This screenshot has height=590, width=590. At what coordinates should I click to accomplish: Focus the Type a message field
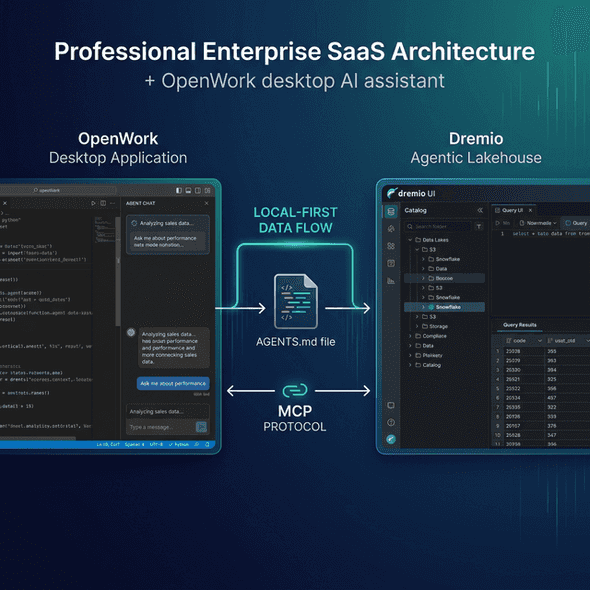(x=161, y=427)
